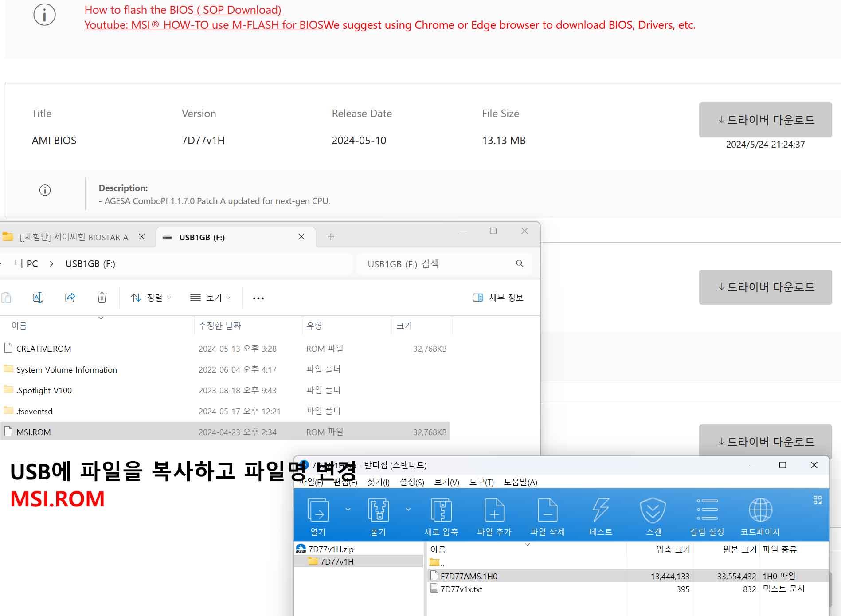Click the rename icon in Explorer toolbar
Screen dimensions: 841x616
click(38, 298)
